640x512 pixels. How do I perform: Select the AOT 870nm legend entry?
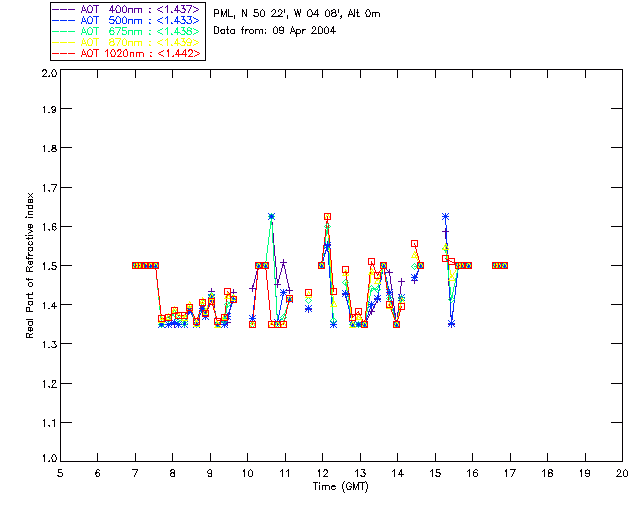pos(126,42)
